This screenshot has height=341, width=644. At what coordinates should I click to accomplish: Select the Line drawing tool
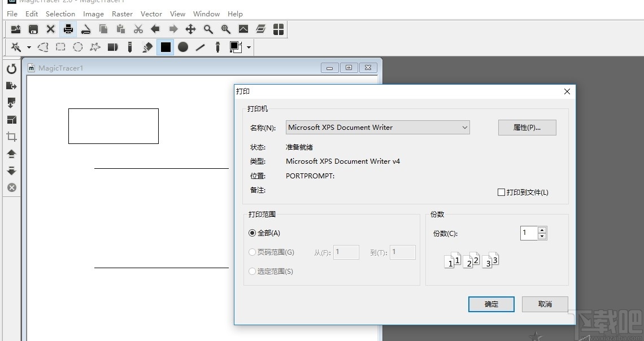[x=201, y=47]
